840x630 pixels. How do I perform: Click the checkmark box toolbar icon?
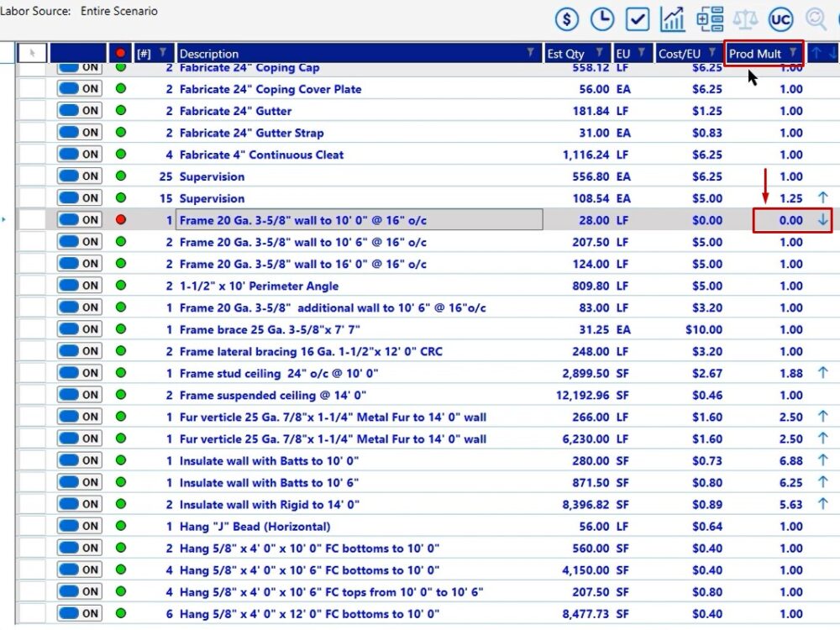638,18
